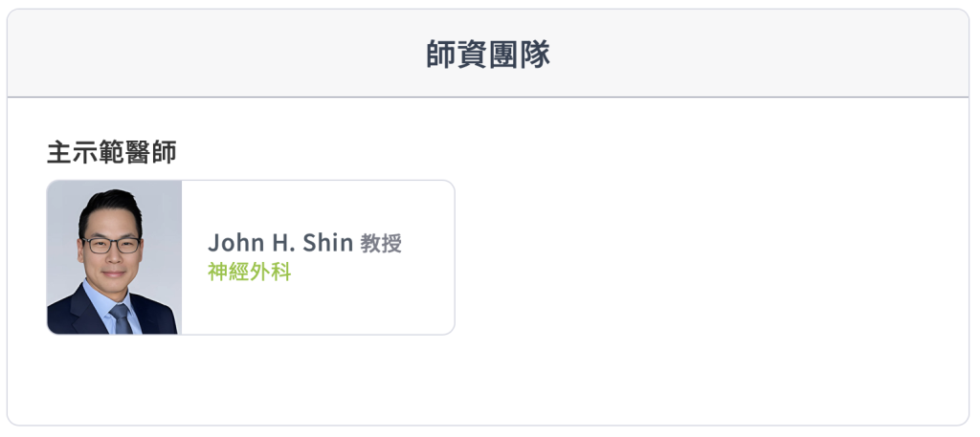
Task: Click the 神 character in the green label
Action: click(x=218, y=272)
